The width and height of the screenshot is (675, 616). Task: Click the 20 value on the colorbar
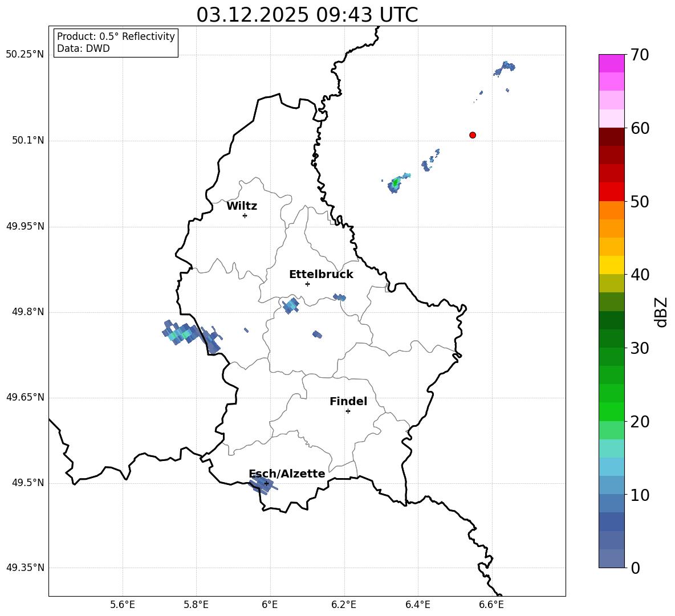(x=640, y=422)
